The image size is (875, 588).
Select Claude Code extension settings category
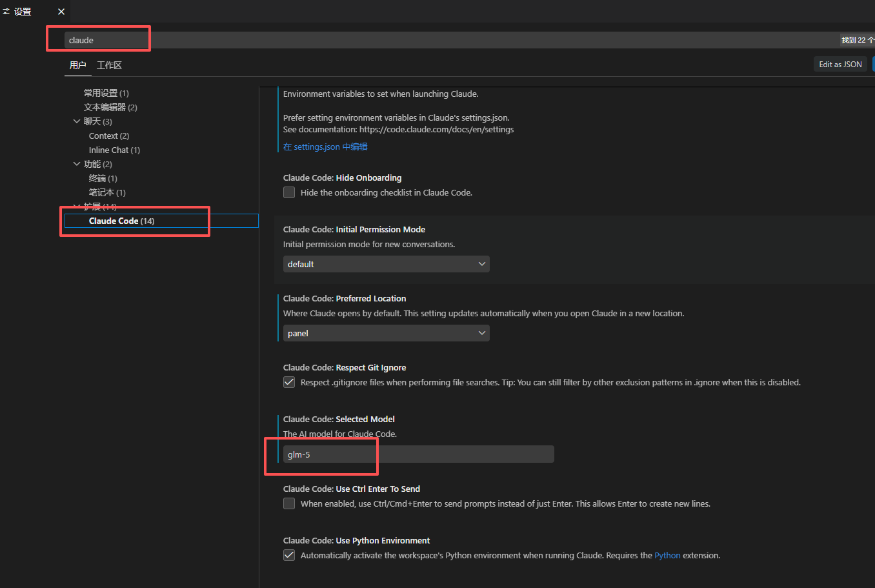pyautogui.click(x=121, y=221)
